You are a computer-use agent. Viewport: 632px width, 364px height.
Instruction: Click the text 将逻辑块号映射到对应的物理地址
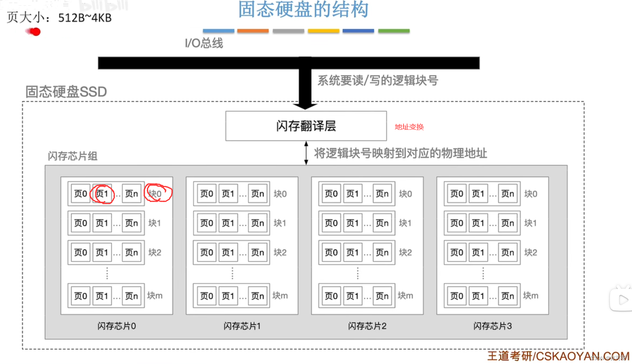400,153
